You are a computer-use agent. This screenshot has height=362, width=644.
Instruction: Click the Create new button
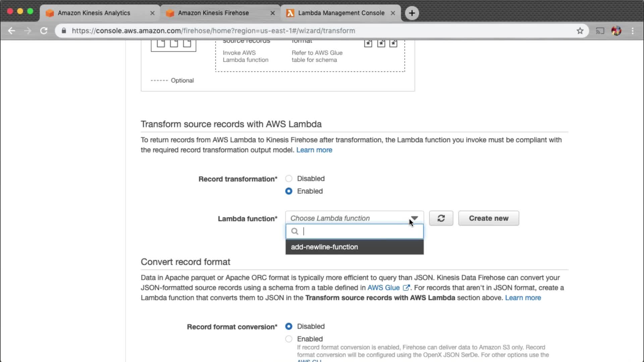pos(488,218)
